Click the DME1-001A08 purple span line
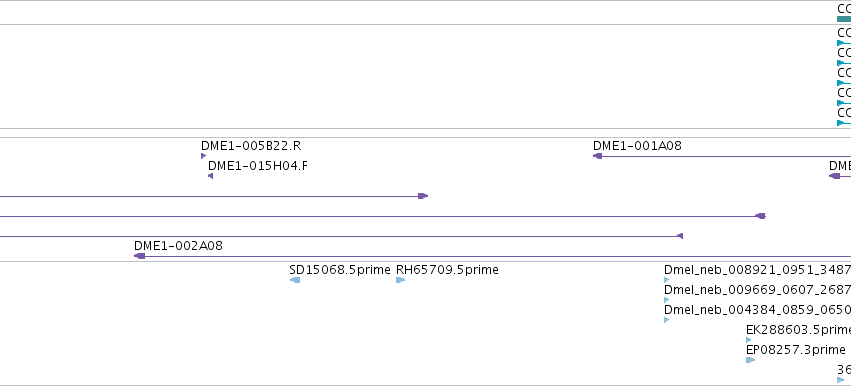The image size is (851, 386). pyautogui.click(x=722, y=156)
